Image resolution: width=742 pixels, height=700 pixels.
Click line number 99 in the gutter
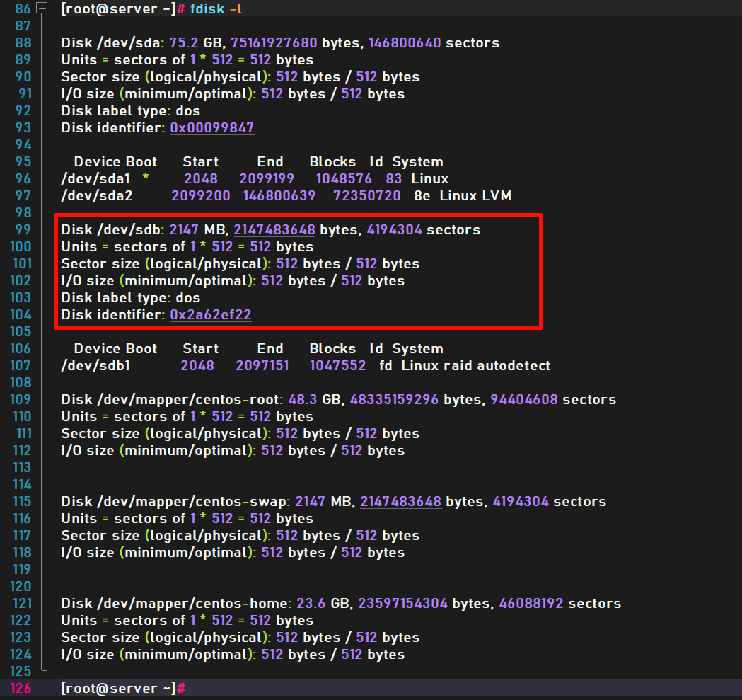point(23,230)
